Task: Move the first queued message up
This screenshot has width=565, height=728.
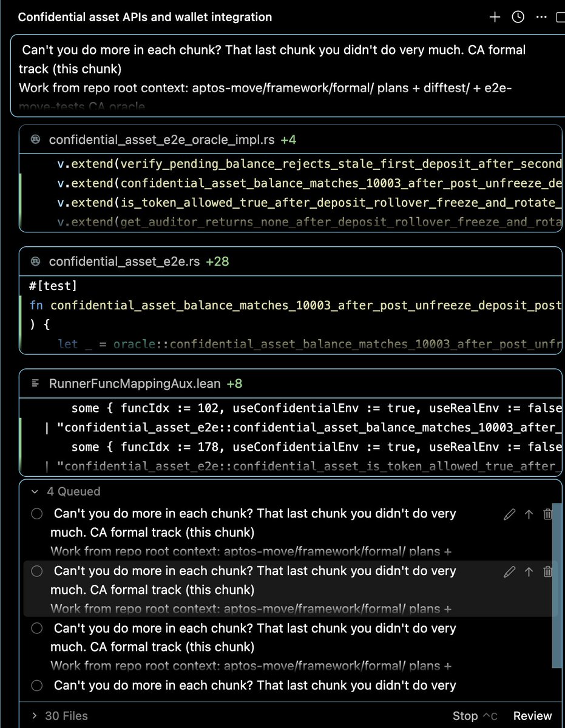Action: point(529,514)
